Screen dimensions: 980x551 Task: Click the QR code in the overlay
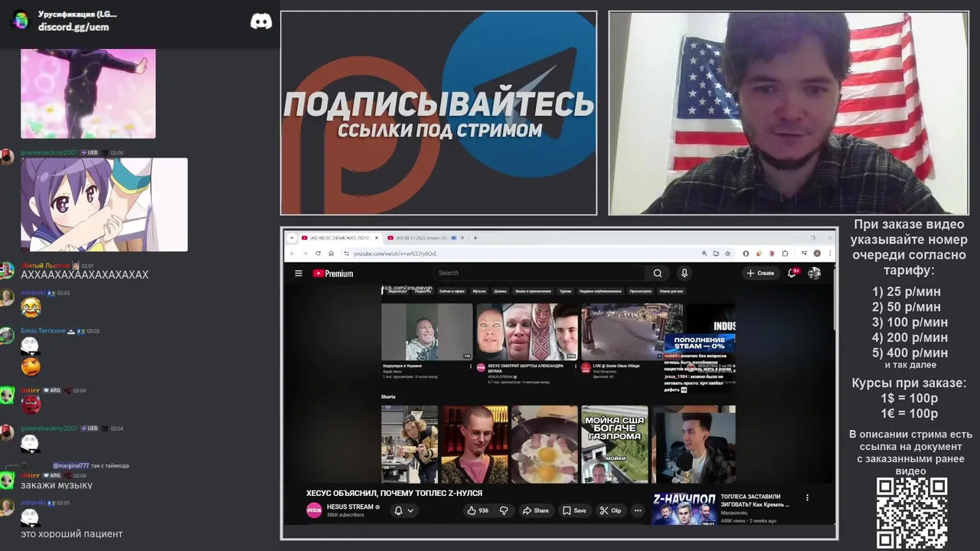point(912,514)
